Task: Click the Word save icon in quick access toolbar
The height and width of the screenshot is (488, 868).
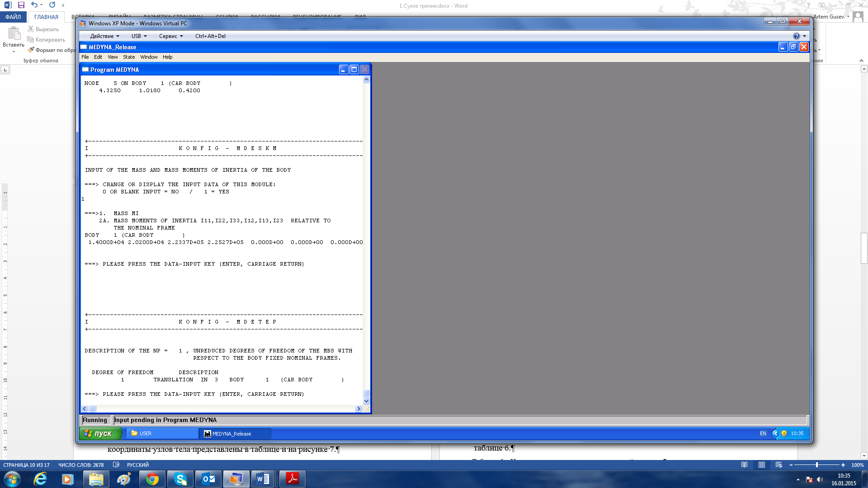Action: coord(21,5)
